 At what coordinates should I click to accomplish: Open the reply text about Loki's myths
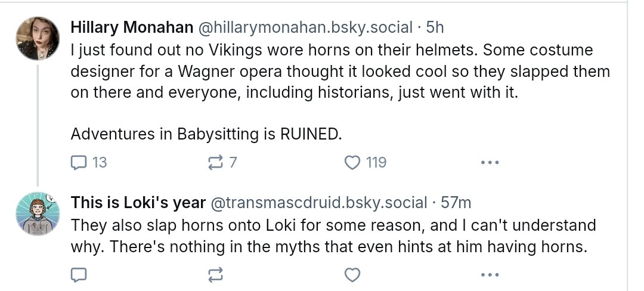tap(333, 236)
